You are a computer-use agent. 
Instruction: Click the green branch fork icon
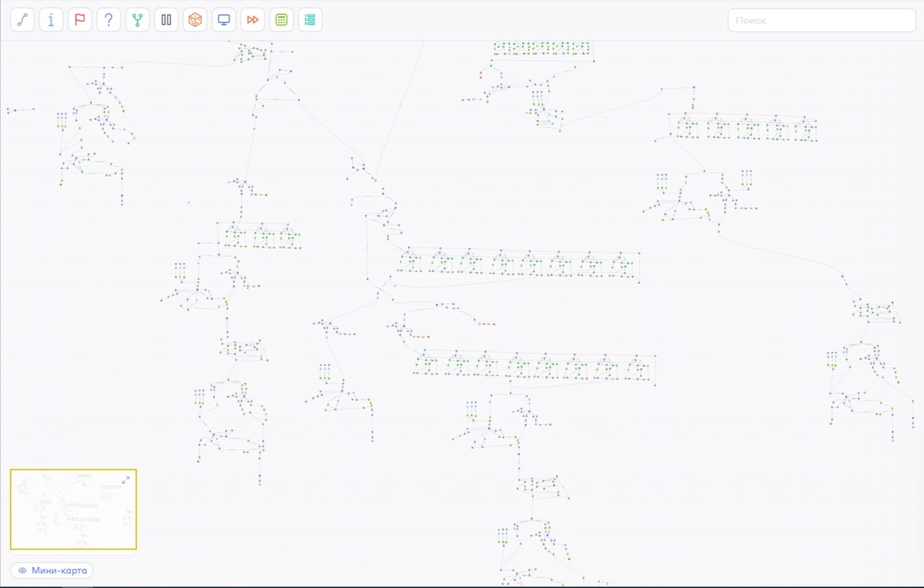click(138, 20)
